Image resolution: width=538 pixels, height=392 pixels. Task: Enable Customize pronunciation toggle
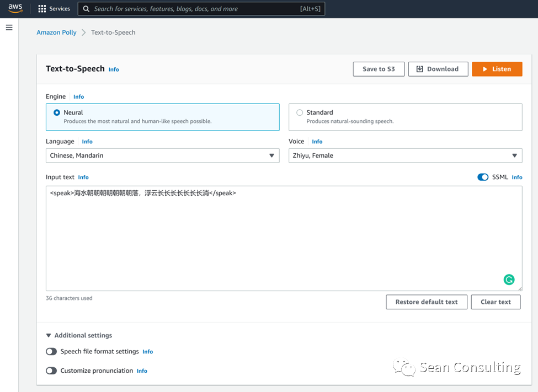pos(51,370)
